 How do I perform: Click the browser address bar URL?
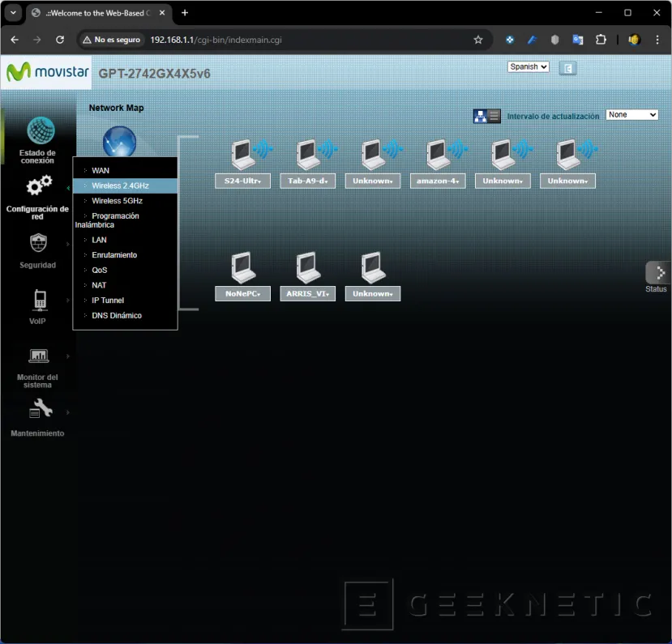(x=216, y=40)
